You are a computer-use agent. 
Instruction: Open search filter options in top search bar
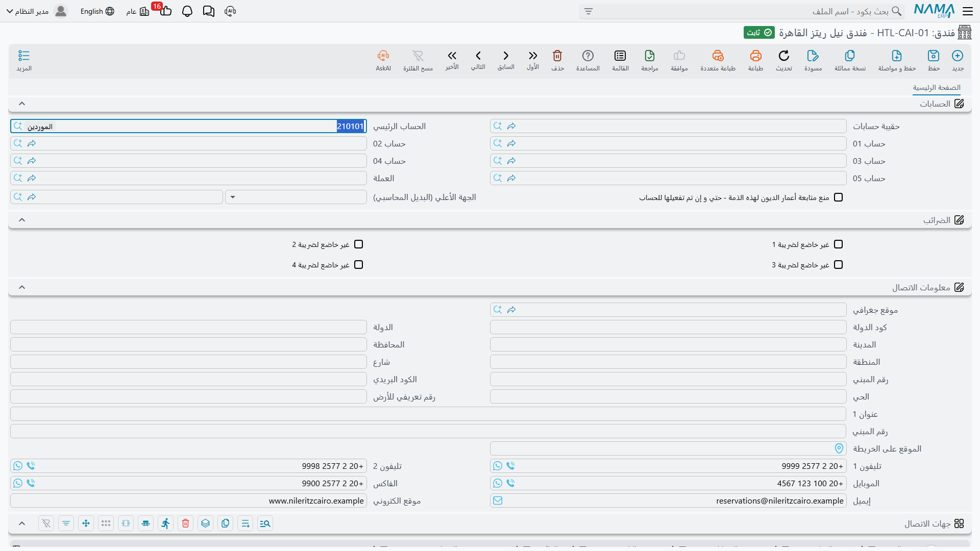click(589, 11)
